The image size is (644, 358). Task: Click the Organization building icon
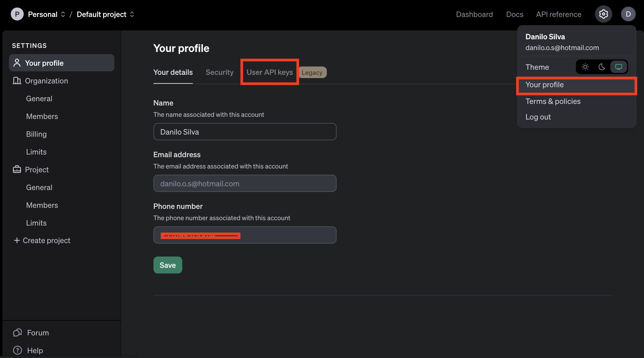(17, 80)
